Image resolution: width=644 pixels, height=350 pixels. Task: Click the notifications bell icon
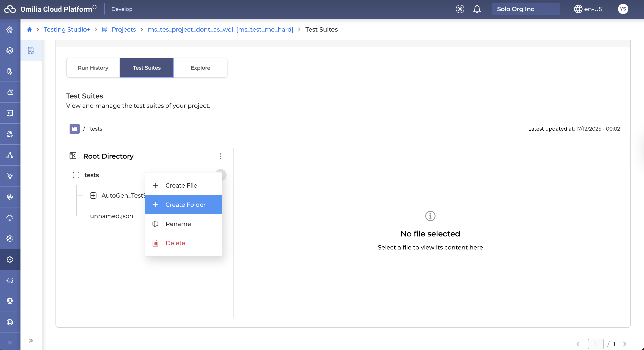tap(477, 9)
